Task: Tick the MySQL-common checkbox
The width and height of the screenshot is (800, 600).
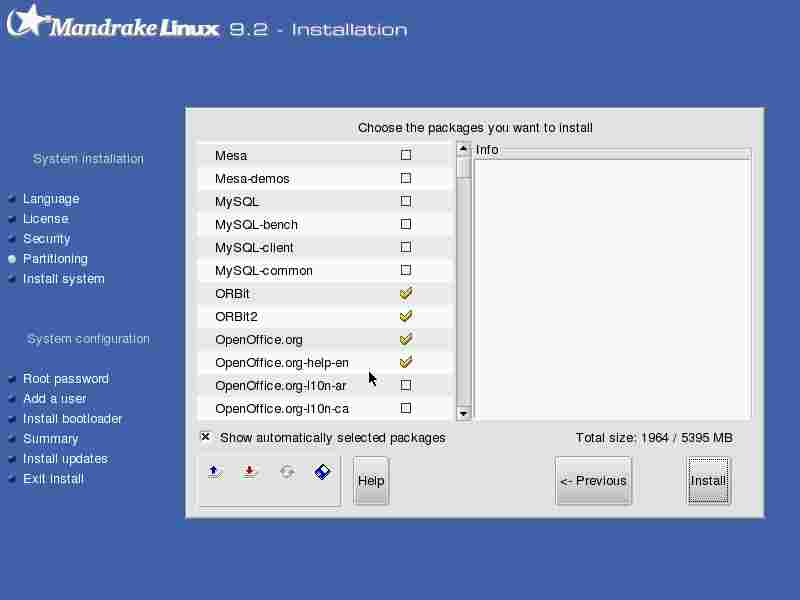Action: 406,270
